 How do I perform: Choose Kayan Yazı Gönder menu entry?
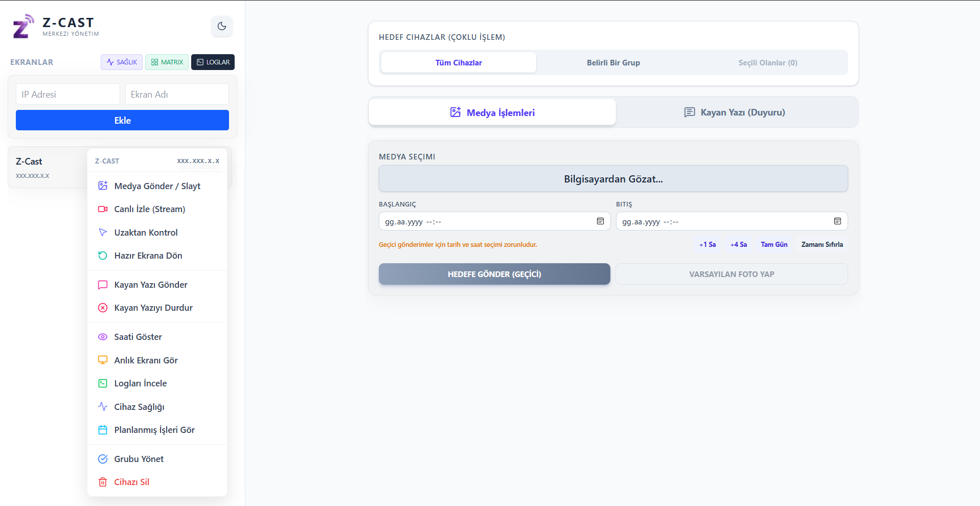[157, 285]
